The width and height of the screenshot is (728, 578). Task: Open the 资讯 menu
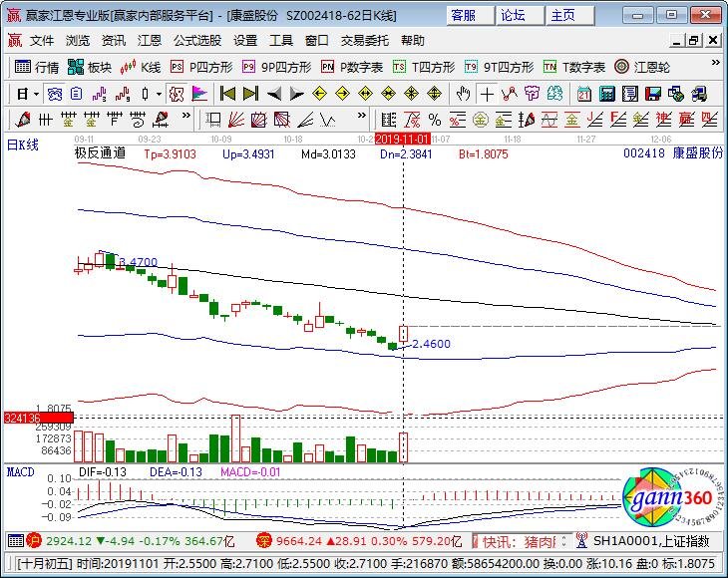pos(114,41)
